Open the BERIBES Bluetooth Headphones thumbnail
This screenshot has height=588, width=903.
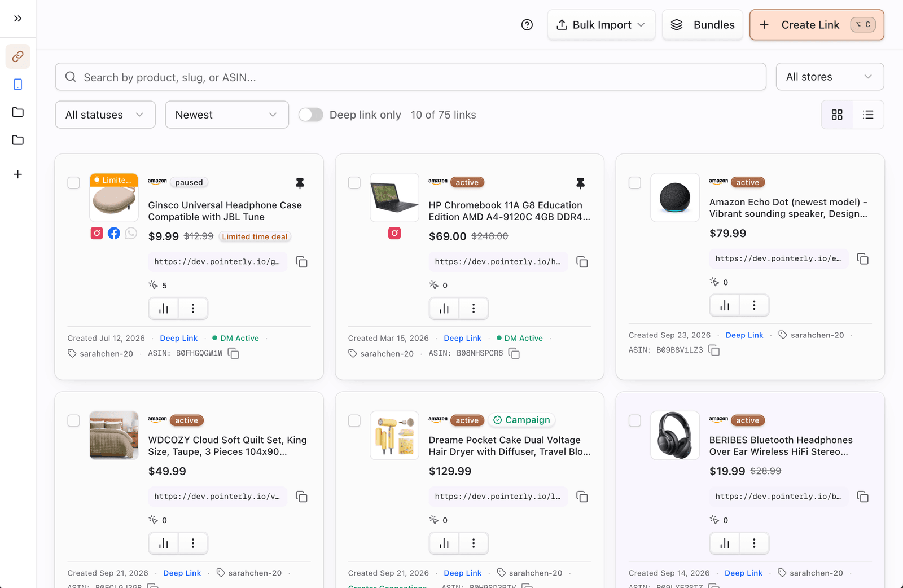pyautogui.click(x=675, y=435)
